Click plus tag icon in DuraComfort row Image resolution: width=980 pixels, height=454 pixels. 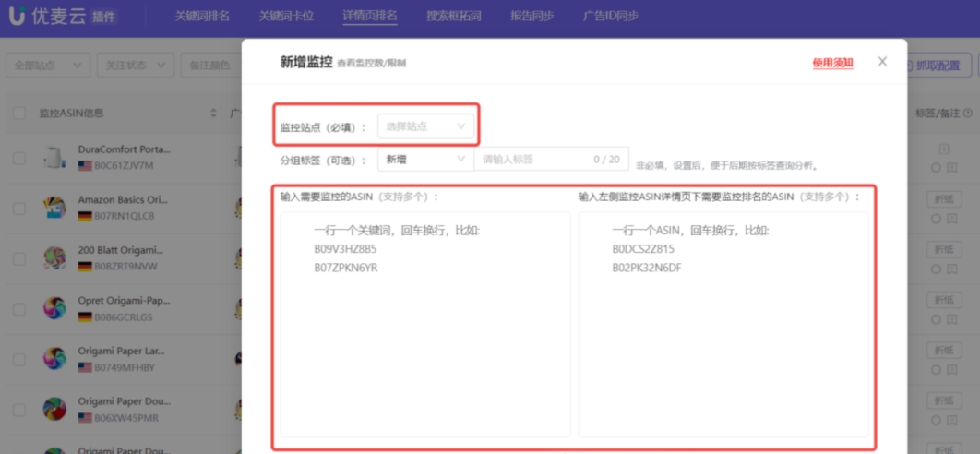944,149
